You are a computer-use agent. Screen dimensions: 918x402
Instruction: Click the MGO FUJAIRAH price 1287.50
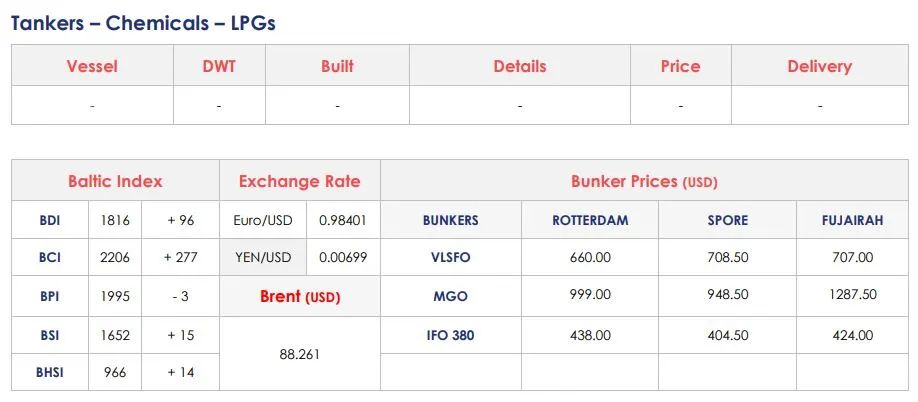click(x=852, y=294)
